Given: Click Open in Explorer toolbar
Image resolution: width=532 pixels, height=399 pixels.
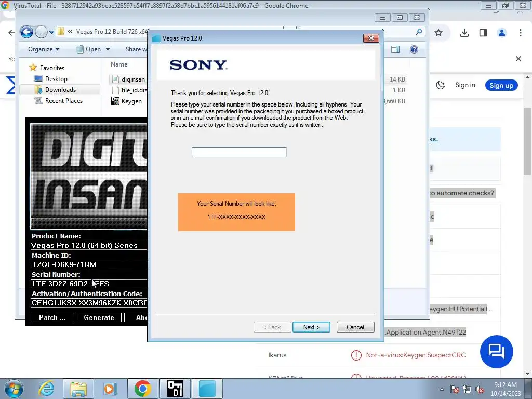Looking at the screenshot, I should click(x=89, y=49).
